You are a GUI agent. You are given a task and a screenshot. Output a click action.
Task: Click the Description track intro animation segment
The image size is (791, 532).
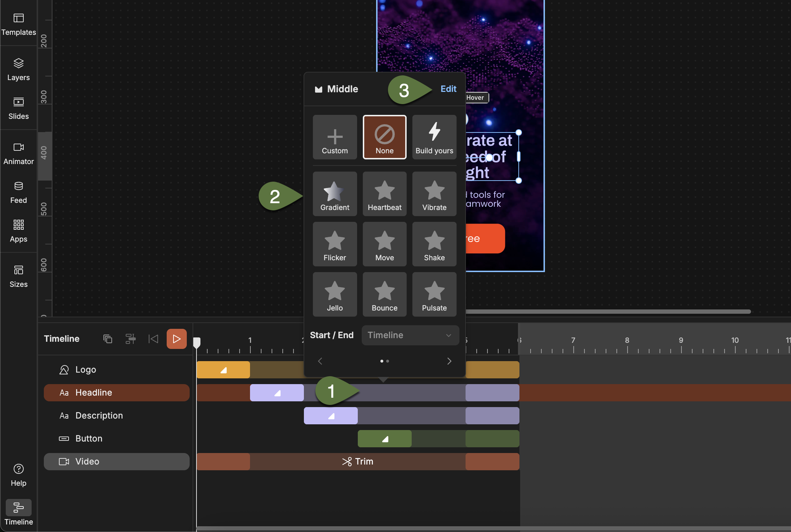click(331, 416)
